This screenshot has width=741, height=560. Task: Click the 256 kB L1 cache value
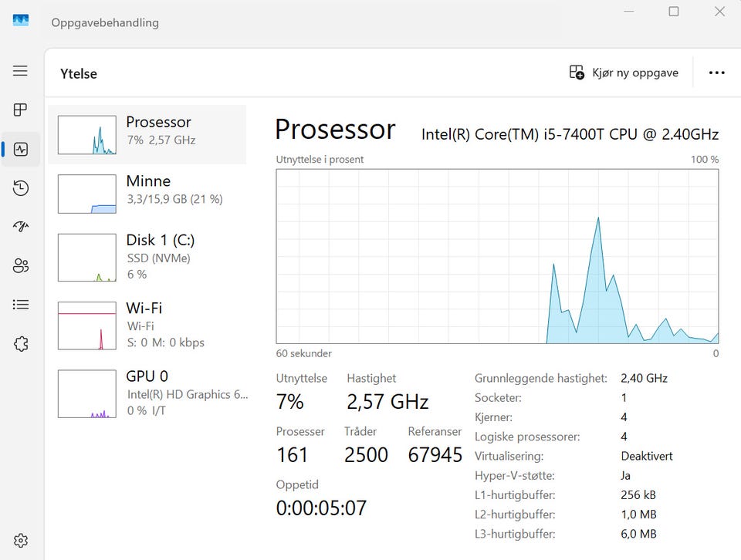tap(638, 495)
